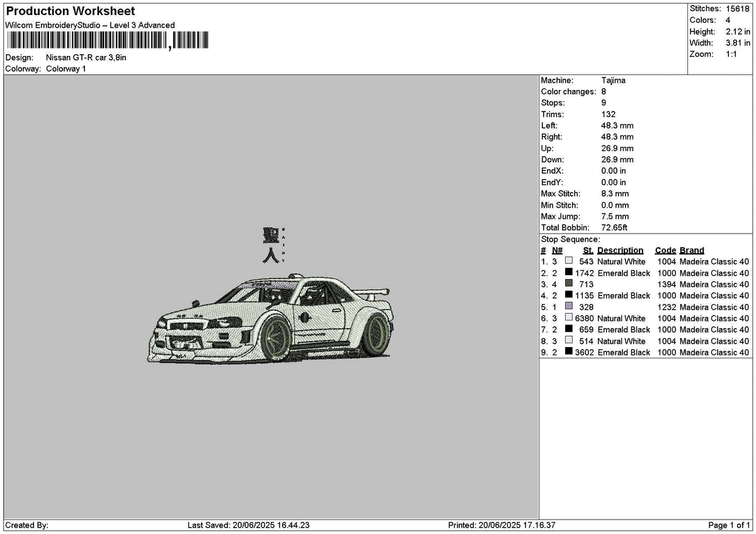Click the white swatch in stop 8
This screenshot has height=534, width=756.
(569, 341)
